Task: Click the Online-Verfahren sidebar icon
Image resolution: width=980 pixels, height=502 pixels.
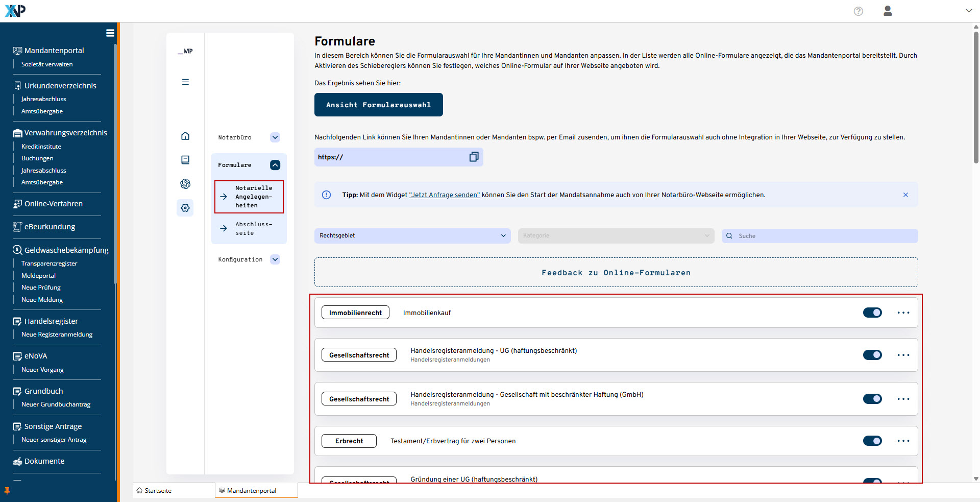Action: click(x=17, y=204)
